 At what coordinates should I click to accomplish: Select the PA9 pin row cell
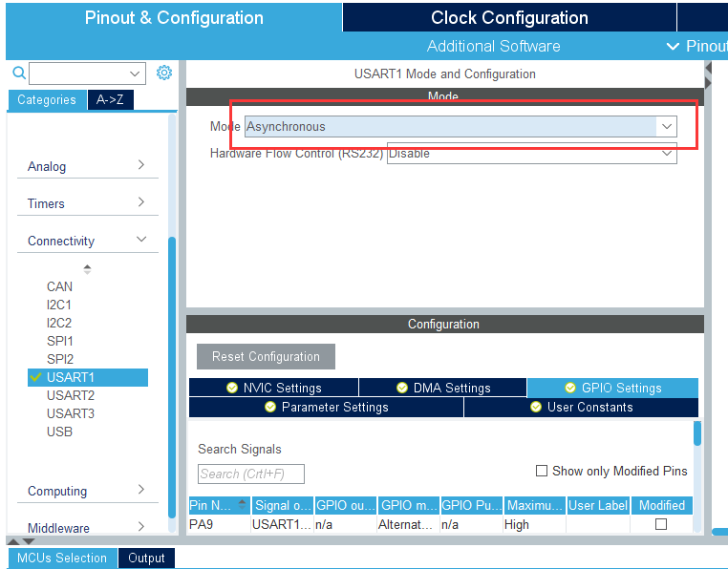pyautogui.click(x=219, y=524)
